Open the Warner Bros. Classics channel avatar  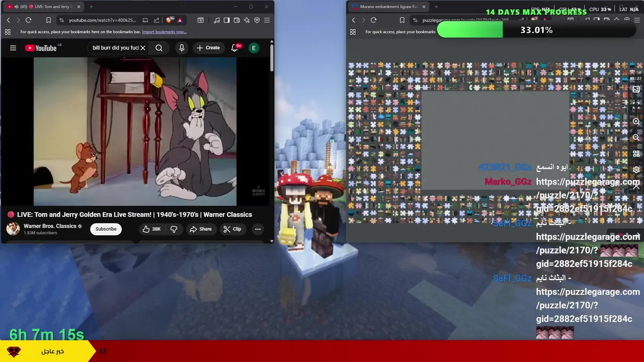pyautogui.click(x=13, y=229)
